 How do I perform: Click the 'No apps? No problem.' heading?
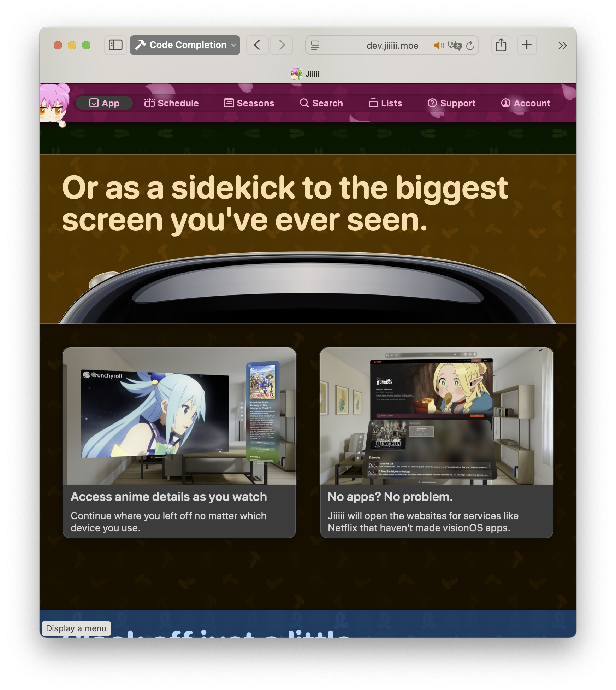coord(390,497)
